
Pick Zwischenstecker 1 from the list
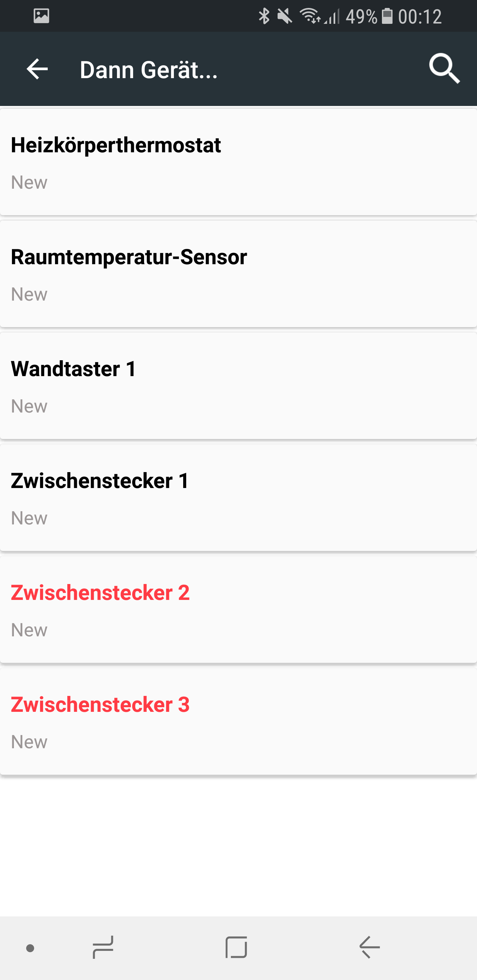238,498
